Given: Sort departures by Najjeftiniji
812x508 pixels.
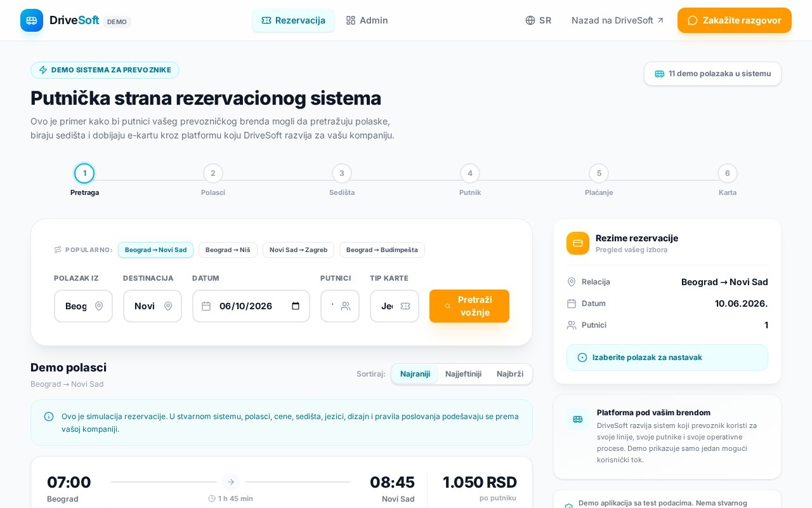Looking at the screenshot, I should pos(463,374).
